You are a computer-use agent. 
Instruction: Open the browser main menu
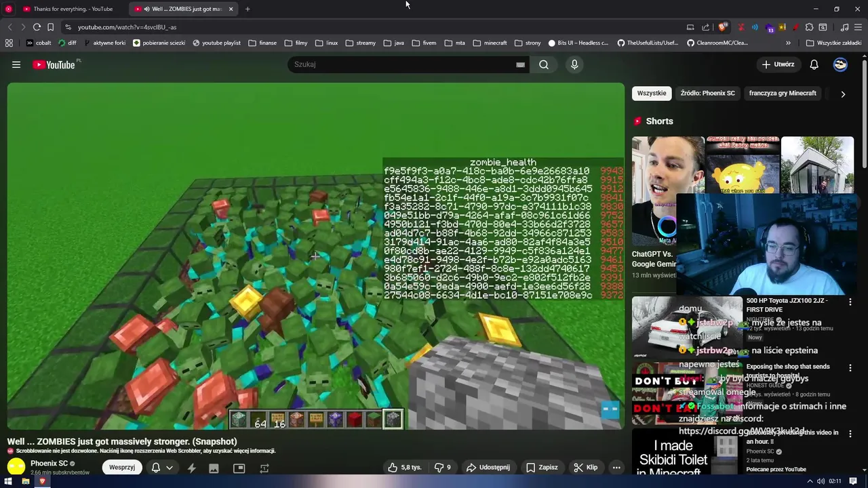coord(858,27)
